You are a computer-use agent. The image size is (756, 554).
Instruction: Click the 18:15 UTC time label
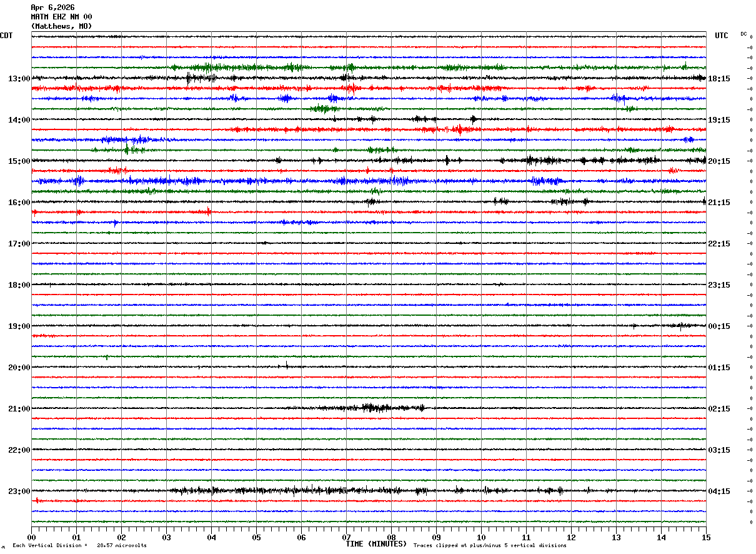tap(719, 79)
